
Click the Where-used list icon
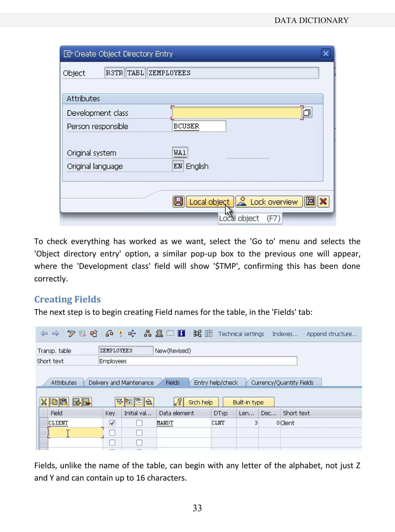tap(132, 333)
